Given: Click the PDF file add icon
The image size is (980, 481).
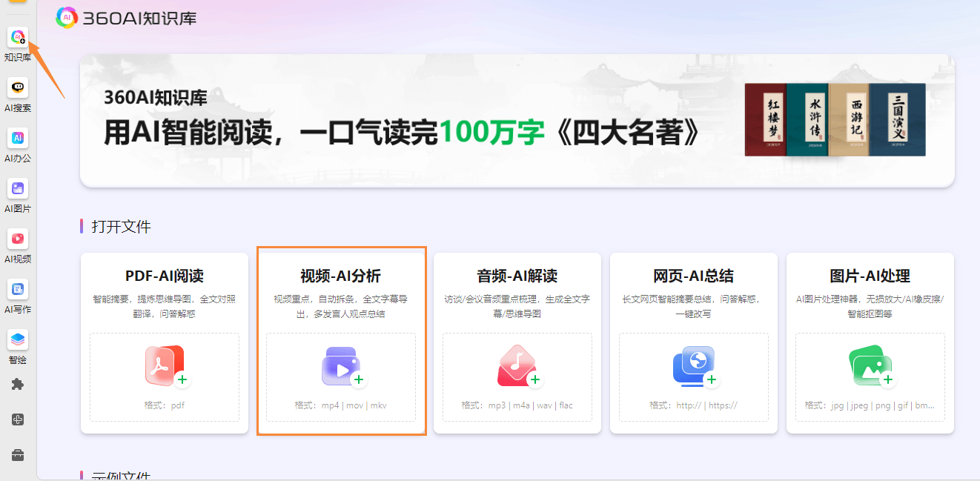Looking at the screenshot, I should pyautogui.click(x=167, y=366).
